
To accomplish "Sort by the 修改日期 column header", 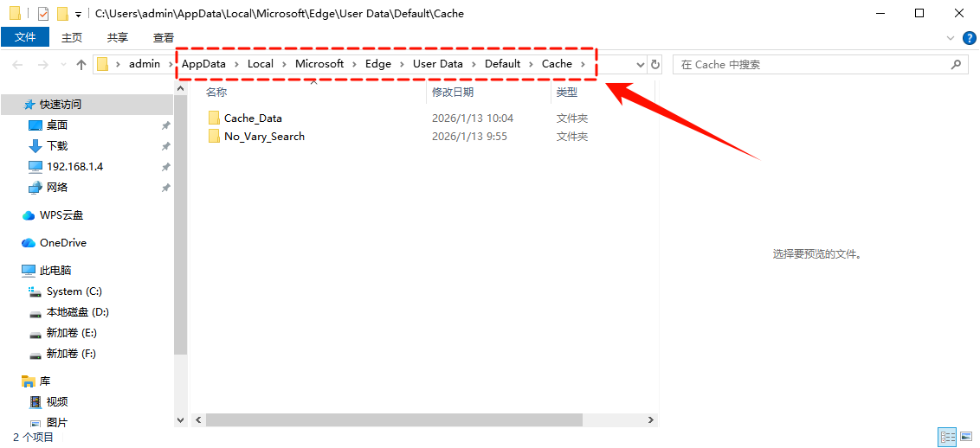I will pyautogui.click(x=453, y=92).
